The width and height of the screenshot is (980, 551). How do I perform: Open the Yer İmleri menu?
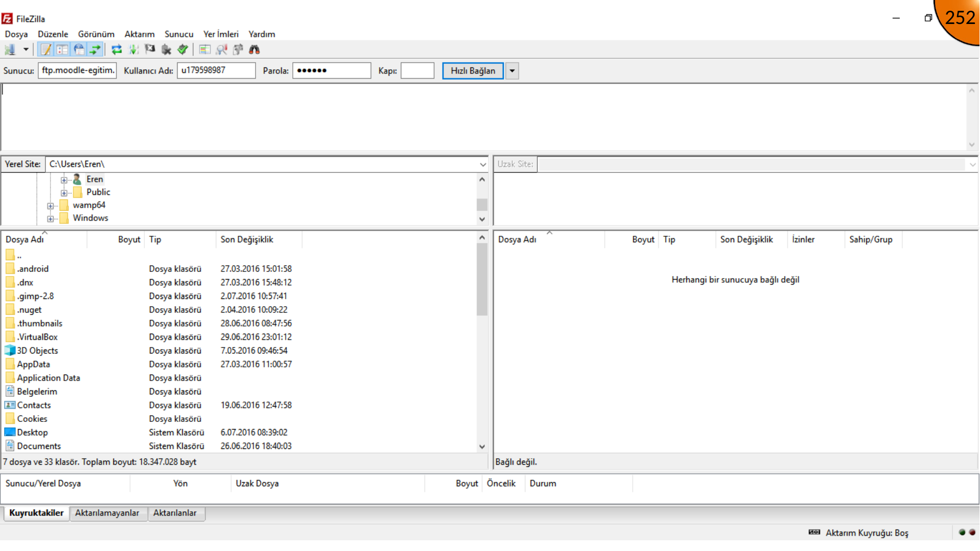click(x=221, y=34)
